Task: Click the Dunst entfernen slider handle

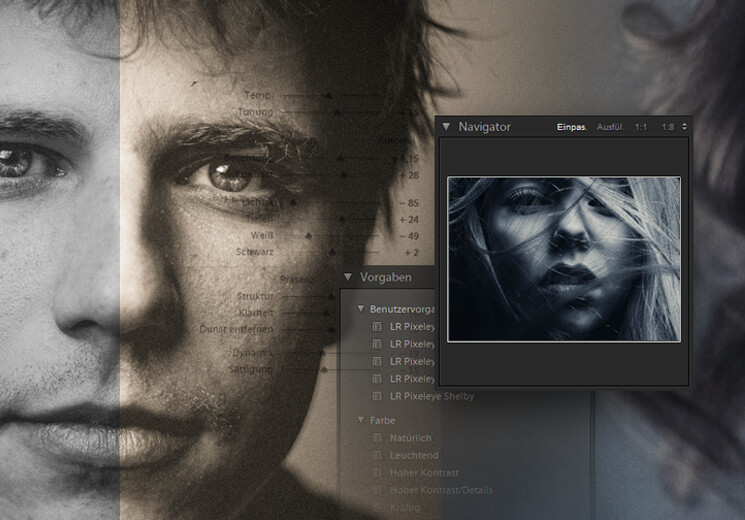Action: [x=332, y=329]
